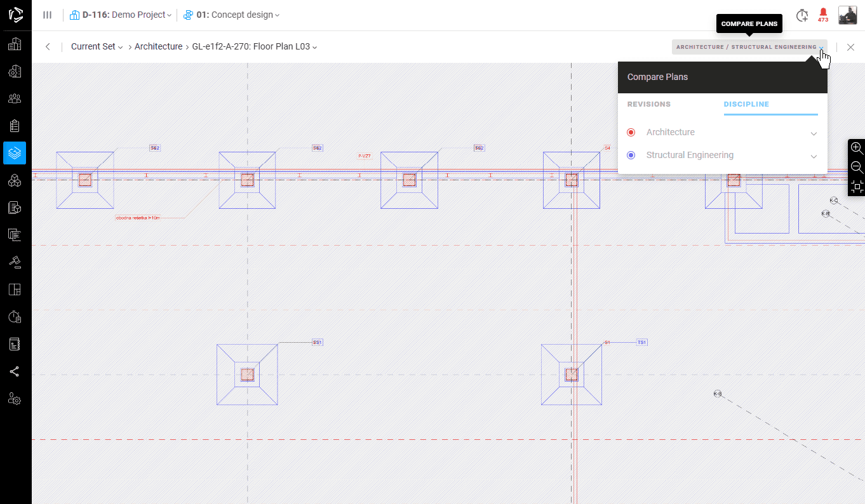Viewport: 865px width, 504px height.
Task: Open the Current Set dropdown
Action: (97, 47)
